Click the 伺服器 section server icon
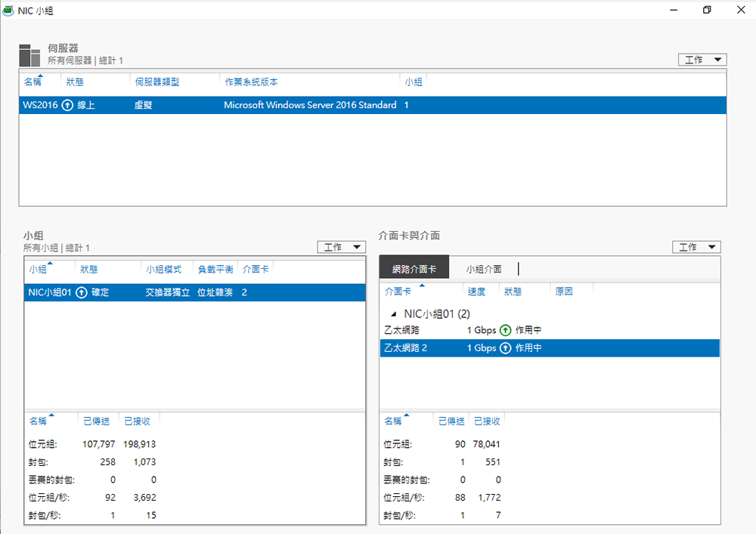Image resolution: width=756 pixels, height=534 pixels. coord(29,55)
